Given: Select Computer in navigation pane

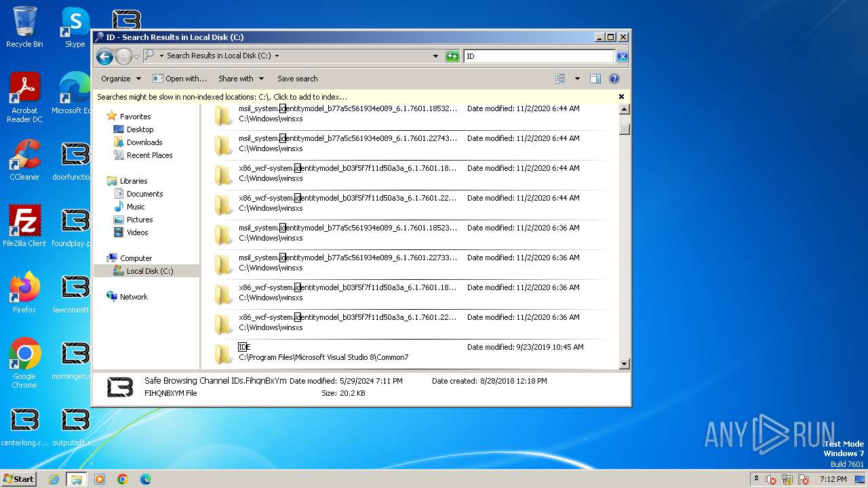Looking at the screenshot, I should pyautogui.click(x=136, y=258).
